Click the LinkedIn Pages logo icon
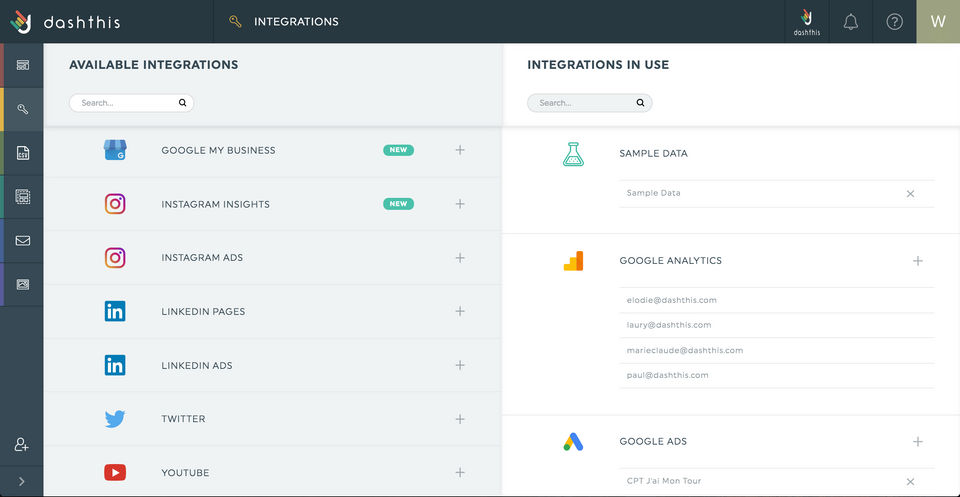The width and height of the screenshot is (960, 497). [115, 311]
